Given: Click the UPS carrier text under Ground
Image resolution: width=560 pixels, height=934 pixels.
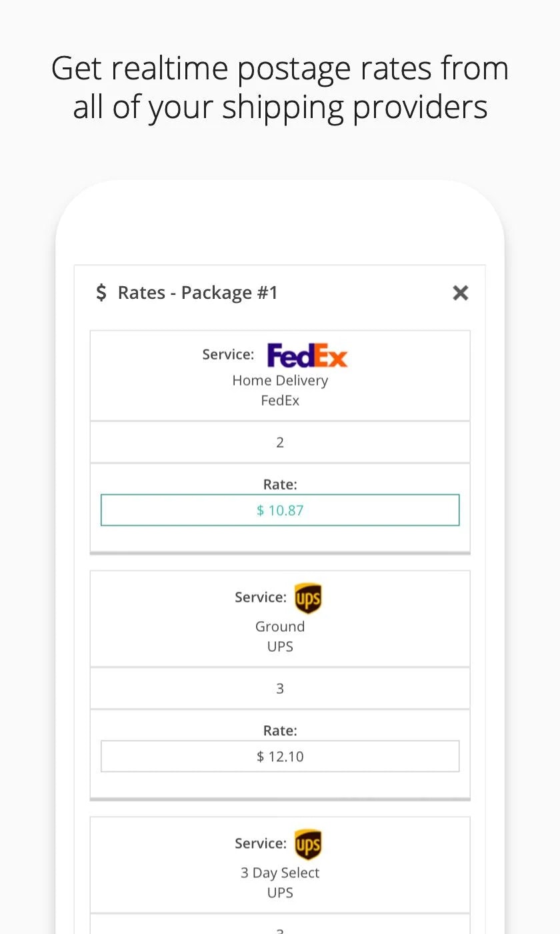Looking at the screenshot, I should (280, 646).
